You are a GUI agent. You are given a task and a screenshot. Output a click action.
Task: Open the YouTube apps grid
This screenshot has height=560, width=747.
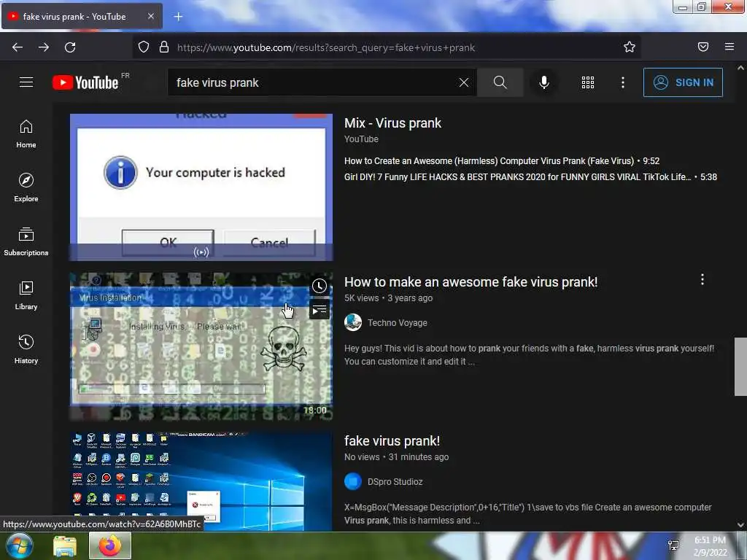[588, 82]
